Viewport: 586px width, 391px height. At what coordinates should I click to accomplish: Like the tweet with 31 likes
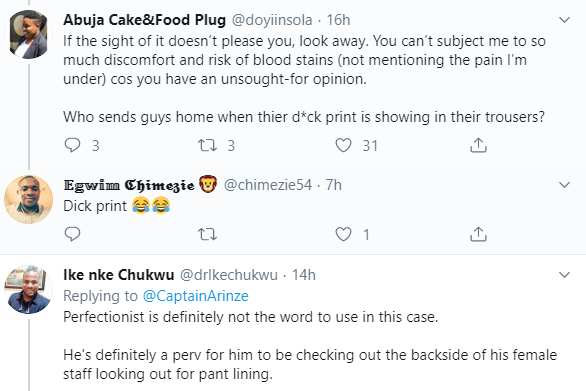click(343, 145)
